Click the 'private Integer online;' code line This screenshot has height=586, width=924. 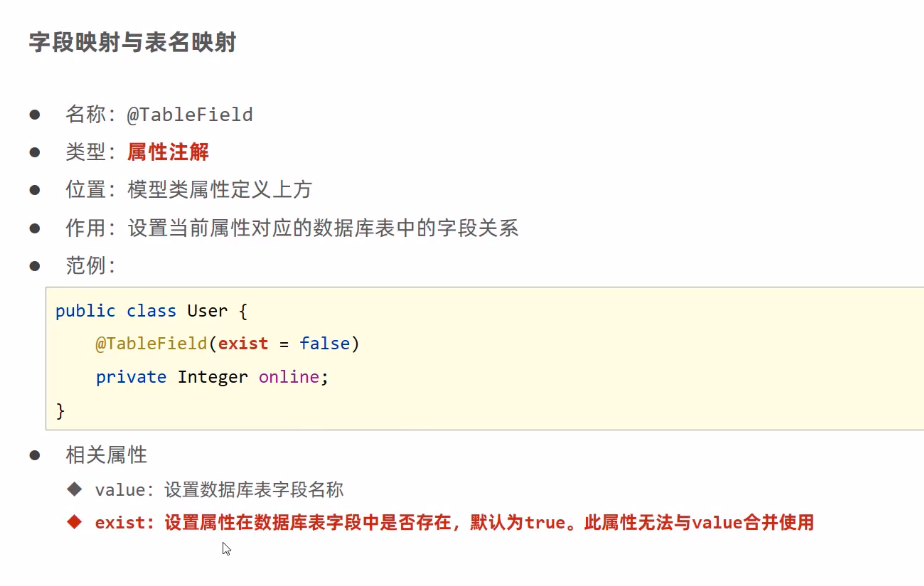tap(212, 377)
